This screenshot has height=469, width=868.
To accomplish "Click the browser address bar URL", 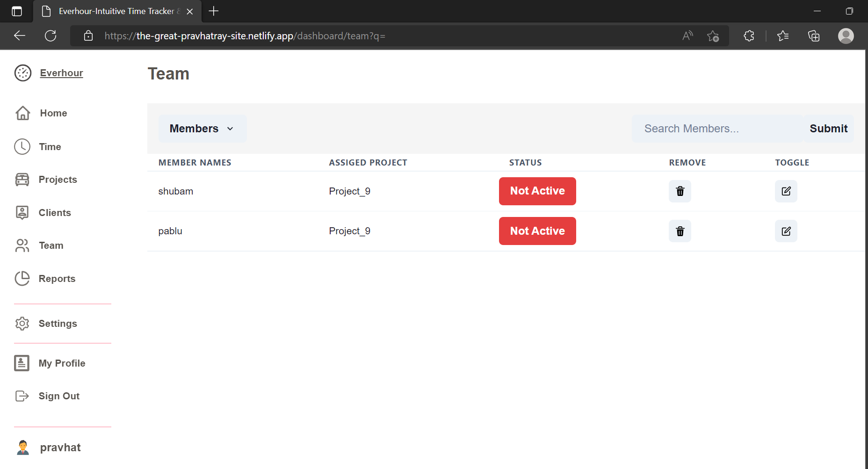I will pos(245,36).
